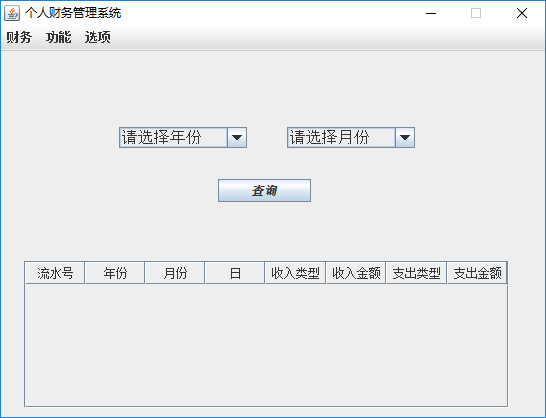Click the 收入类型 column header
This screenshot has width=546, height=418.
(295, 273)
